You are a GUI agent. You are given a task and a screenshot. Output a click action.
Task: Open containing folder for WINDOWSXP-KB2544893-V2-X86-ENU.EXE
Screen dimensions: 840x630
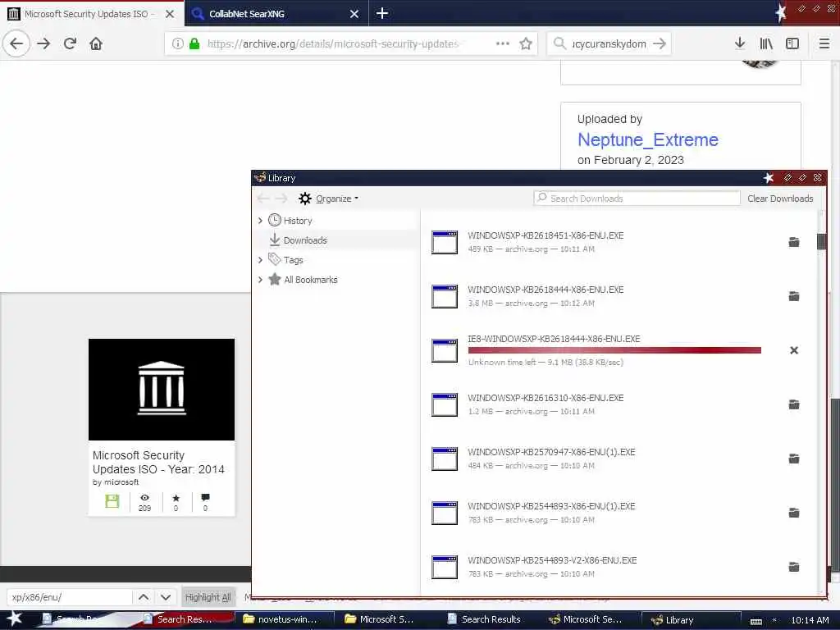[794, 567]
